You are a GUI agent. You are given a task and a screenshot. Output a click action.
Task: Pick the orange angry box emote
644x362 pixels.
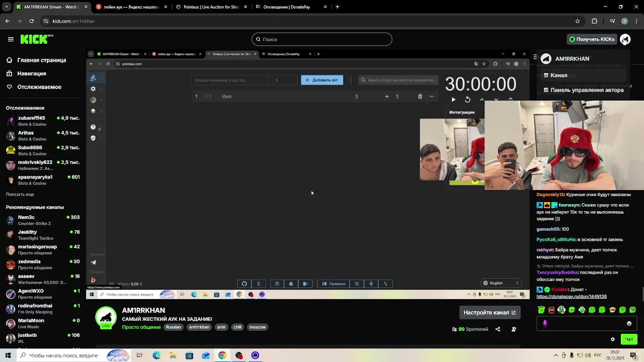[x=551, y=310]
